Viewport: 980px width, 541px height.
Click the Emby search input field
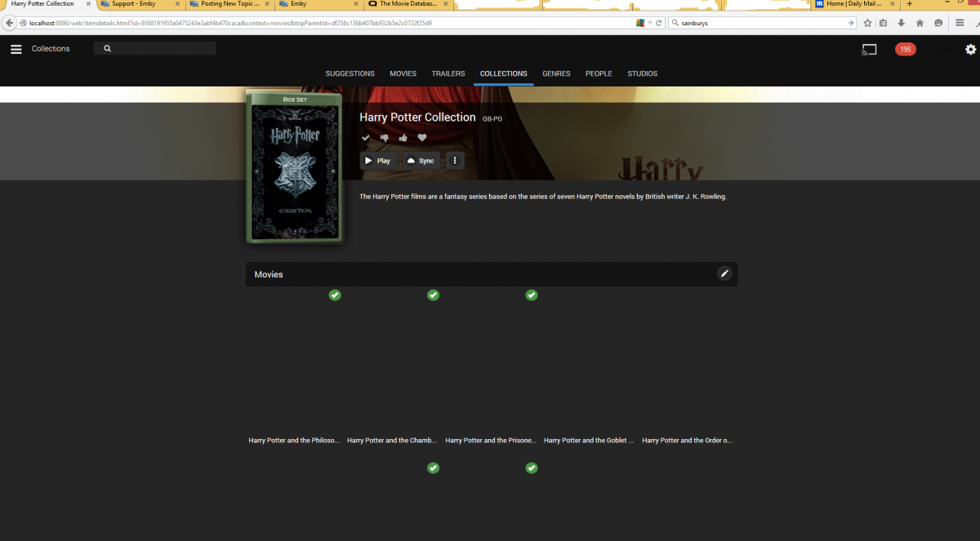tap(155, 49)
